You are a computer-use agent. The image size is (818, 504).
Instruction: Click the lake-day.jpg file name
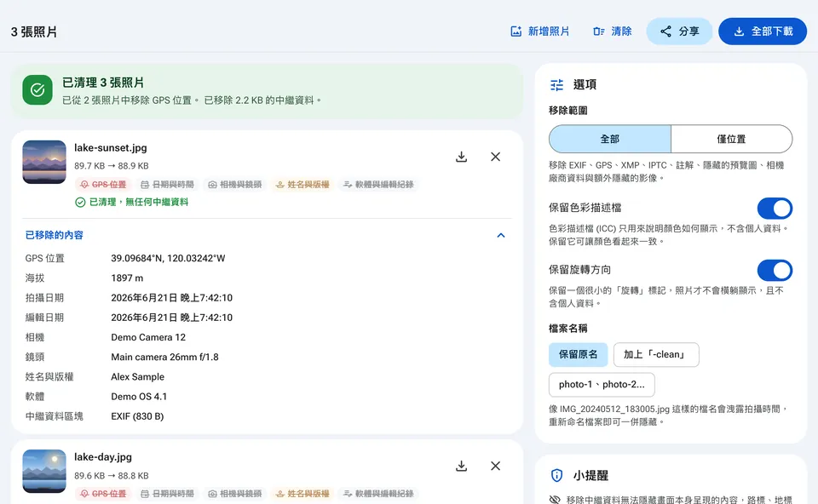point(103,457)
